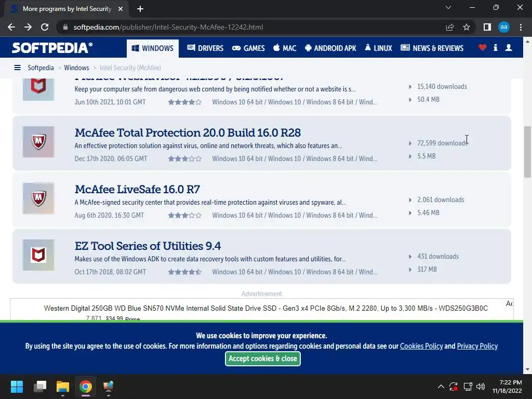
Task: Open EZ Tool Series of Utilities 9.4
Action: point(148,246)
